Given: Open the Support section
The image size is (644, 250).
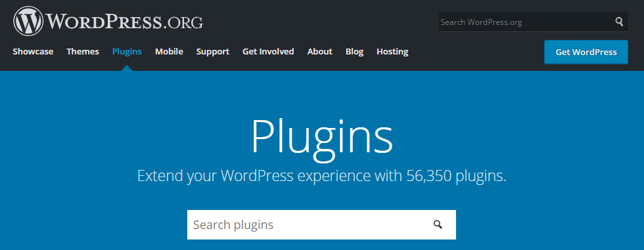Looking at the screenshot, I should 212,52.
